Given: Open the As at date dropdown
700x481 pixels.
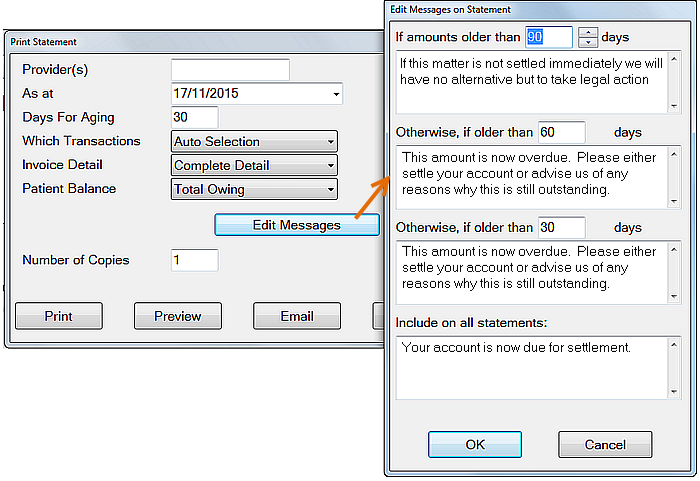Looking at the screenshot, I should click(x=335, y=95).
